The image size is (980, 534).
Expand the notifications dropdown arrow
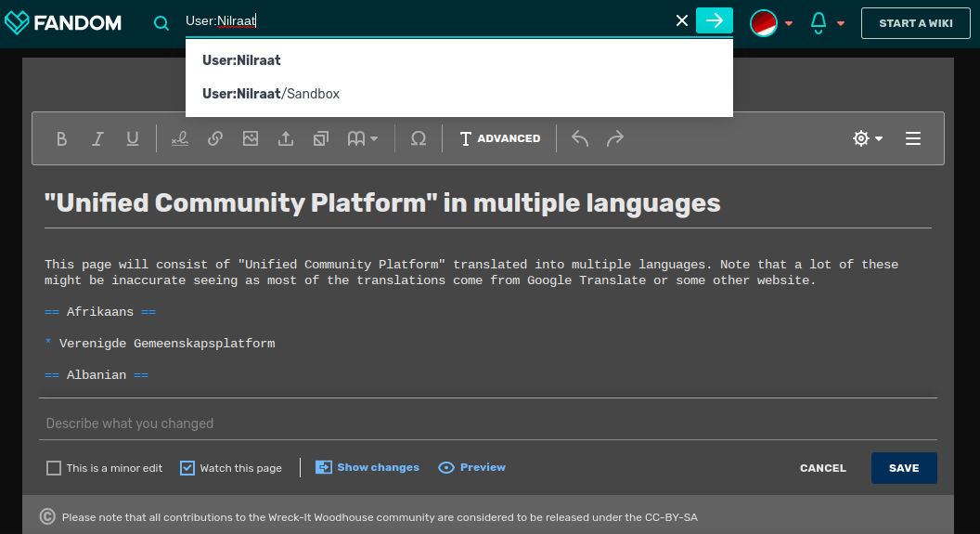(x=841, y=24)
